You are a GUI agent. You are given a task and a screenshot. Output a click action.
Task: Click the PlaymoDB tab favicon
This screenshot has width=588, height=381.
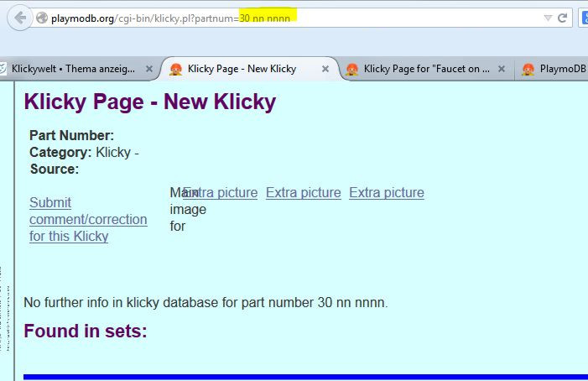[x=528, y=69]
